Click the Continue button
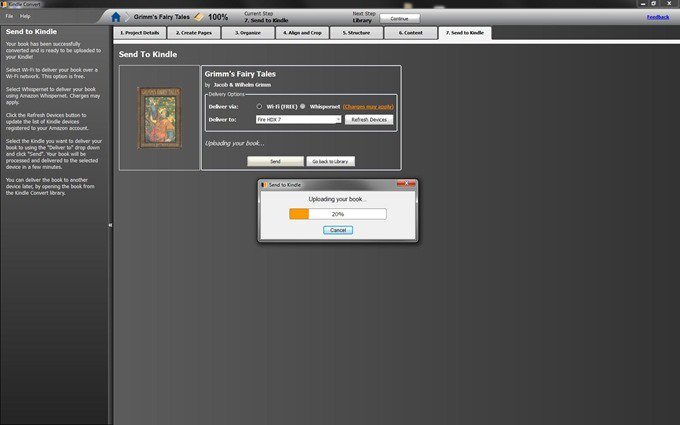Screen dimensions: 680x425 (399, 19)
